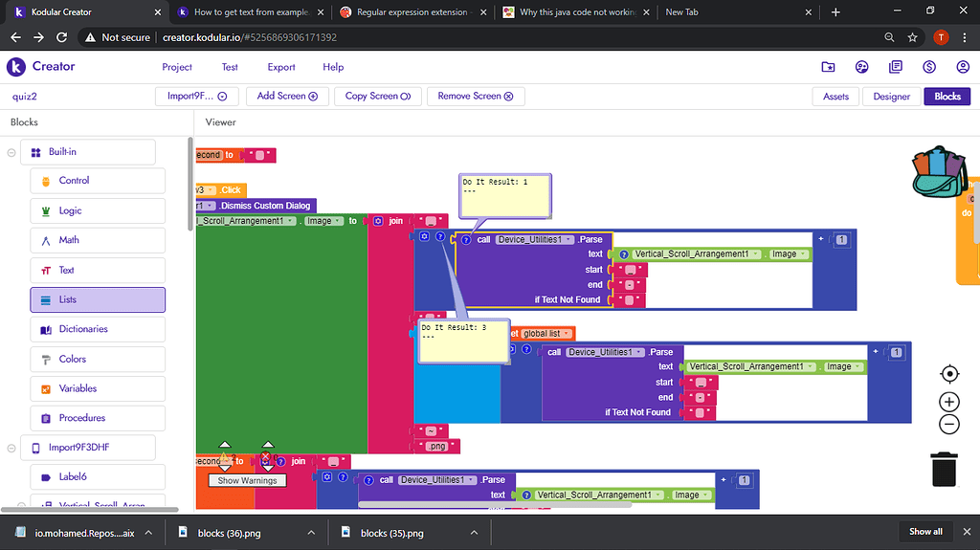Switch to the Designer view
Screen dimensions: 980x550
point(891,97)
